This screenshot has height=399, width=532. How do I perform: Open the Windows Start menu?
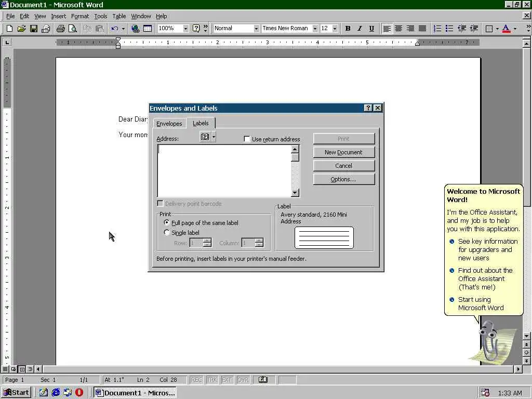(16, 393)
